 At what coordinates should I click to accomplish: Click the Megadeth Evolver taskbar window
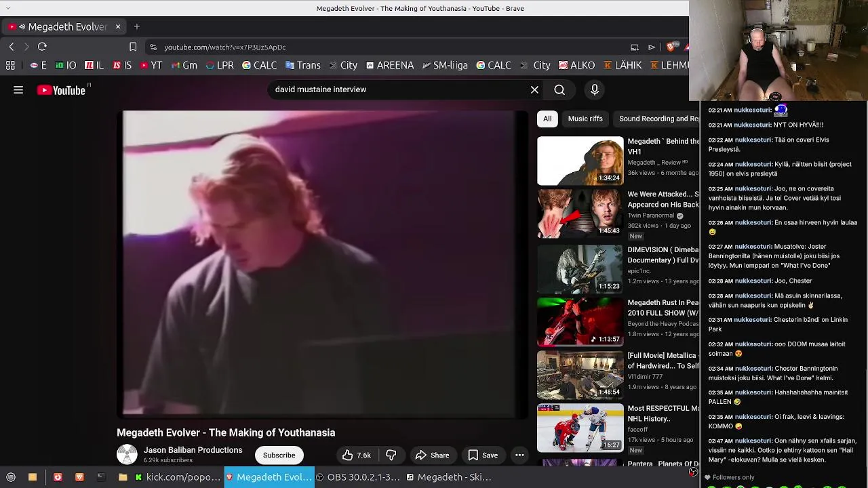pyautogui.click(x=269, y=477)
